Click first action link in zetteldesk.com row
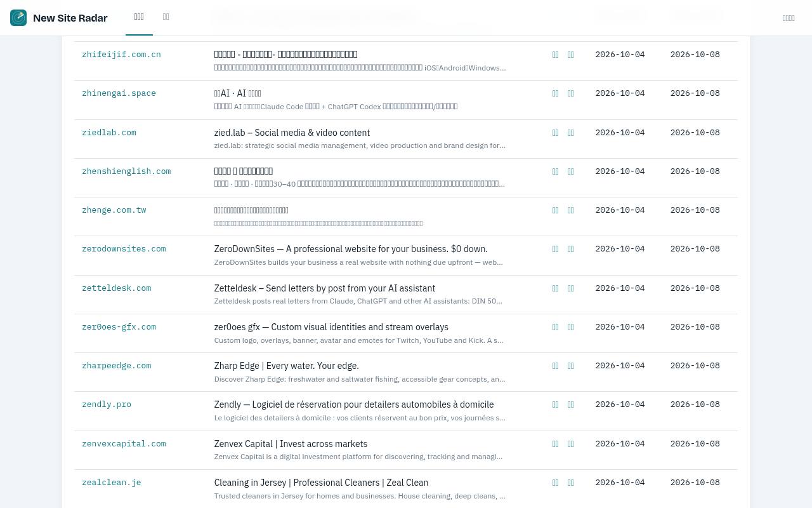The image size is (812, 508). click(x=556, y=288)
